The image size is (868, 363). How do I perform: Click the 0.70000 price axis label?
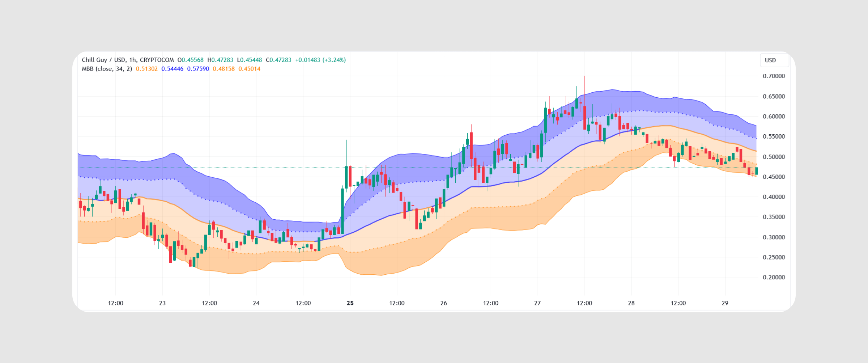pyautogui.click(x=774, y=76)
